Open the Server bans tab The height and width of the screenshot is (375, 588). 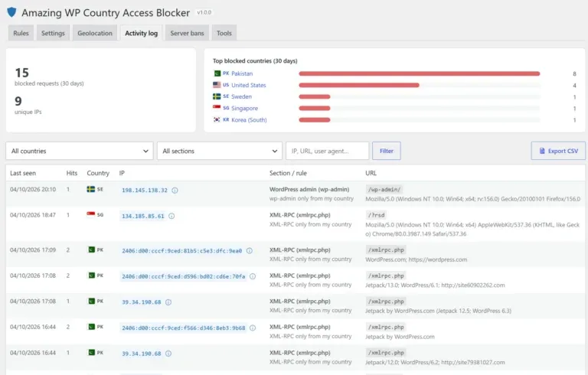tap(187, 33)
